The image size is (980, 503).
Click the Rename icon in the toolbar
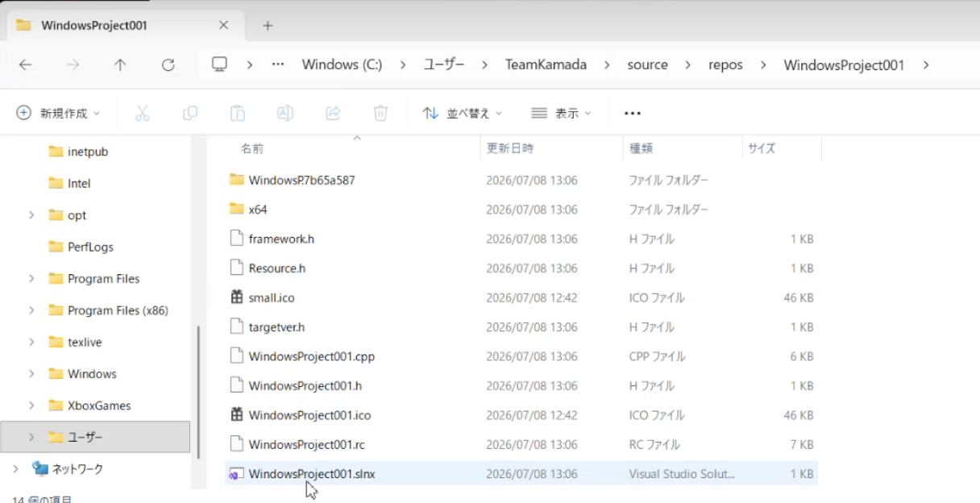(x=285, y=114)
